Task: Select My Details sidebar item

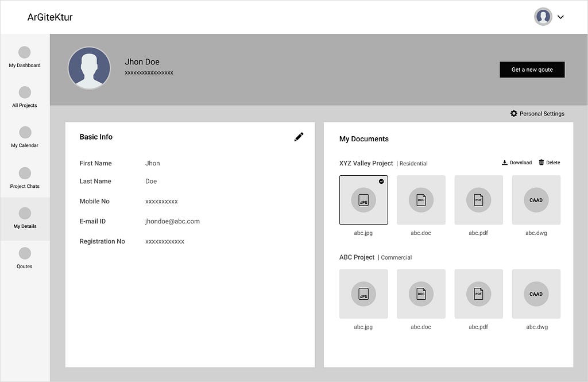Action: [x=25, y=219]
